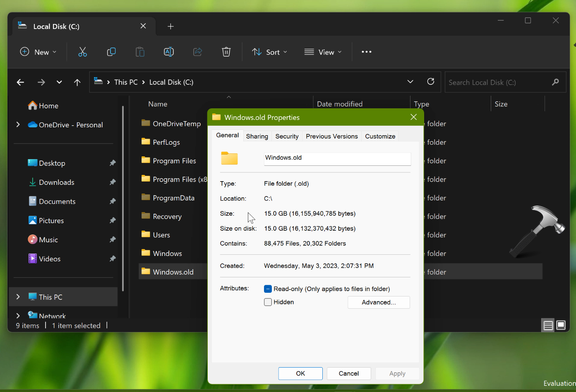Select the General tab
Viewport: 576px width, 392px height.
coord(227,135)
